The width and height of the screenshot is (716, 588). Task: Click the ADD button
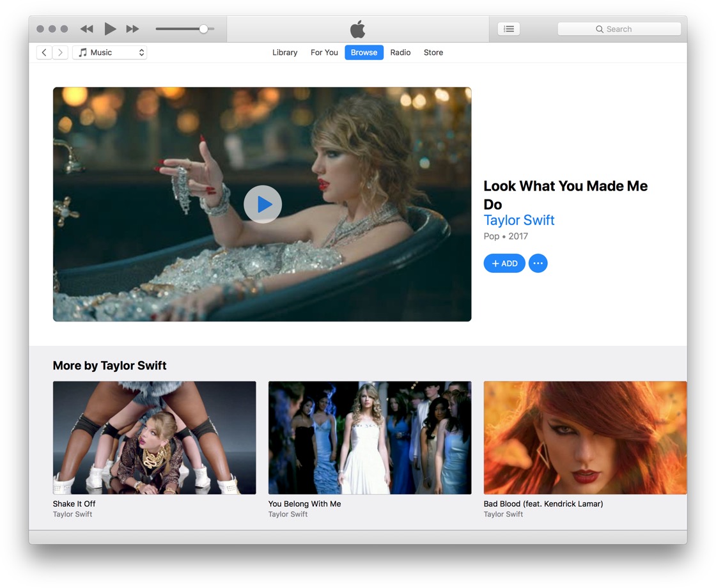pos(504,263)
